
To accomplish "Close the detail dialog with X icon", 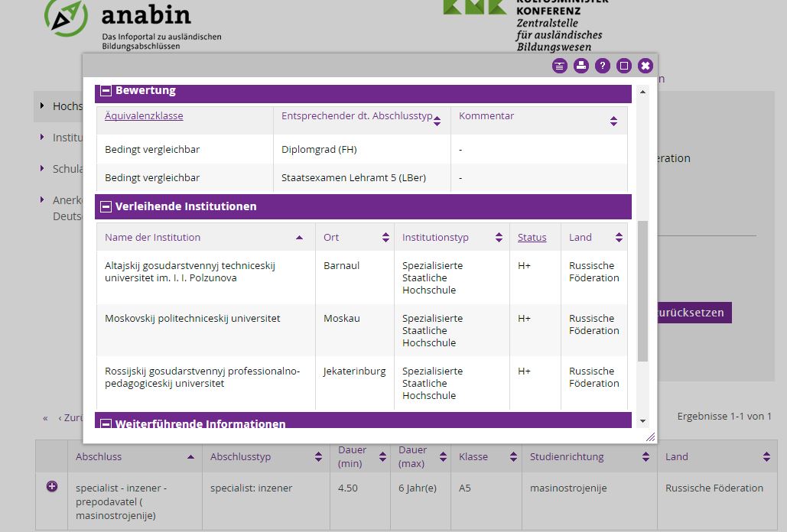I will pyautogui.click(x=646, y=66).
